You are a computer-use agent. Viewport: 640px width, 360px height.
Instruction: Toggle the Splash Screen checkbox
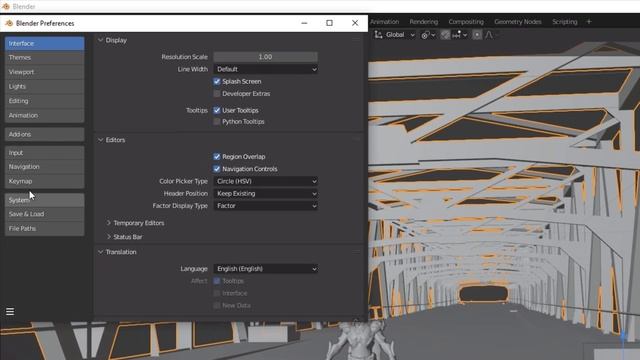pyautogui.click(x=217, y=81)
